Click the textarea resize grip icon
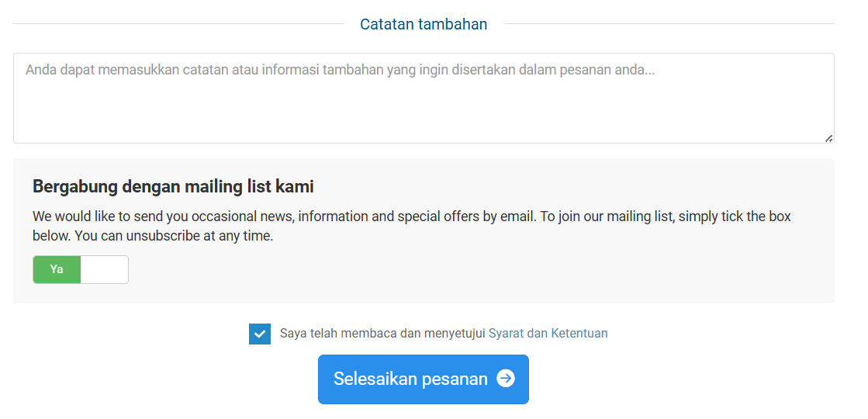This screenshot has height=419, width=868. pyautogui.click(x=828, y=138)
